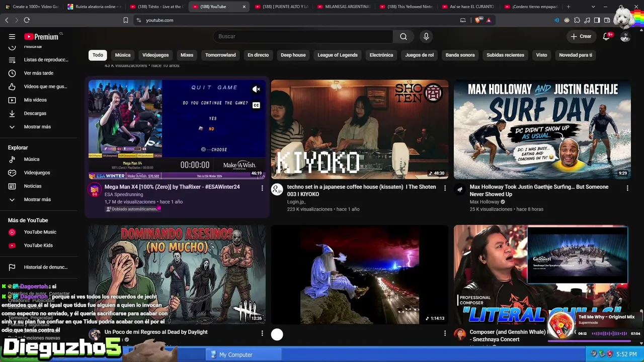Open the Brave Shields lion icon
Screen dimensions: 644x362
pos(478,20)
